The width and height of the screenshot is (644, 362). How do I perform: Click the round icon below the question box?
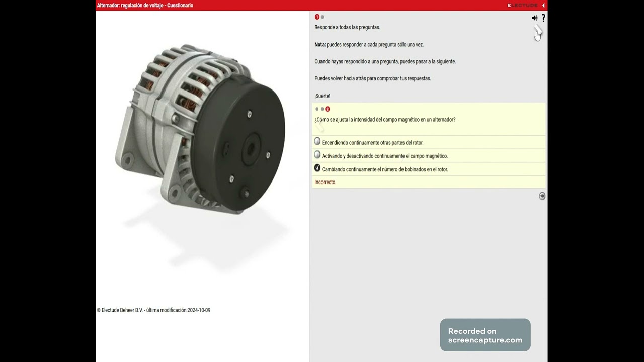542,196
